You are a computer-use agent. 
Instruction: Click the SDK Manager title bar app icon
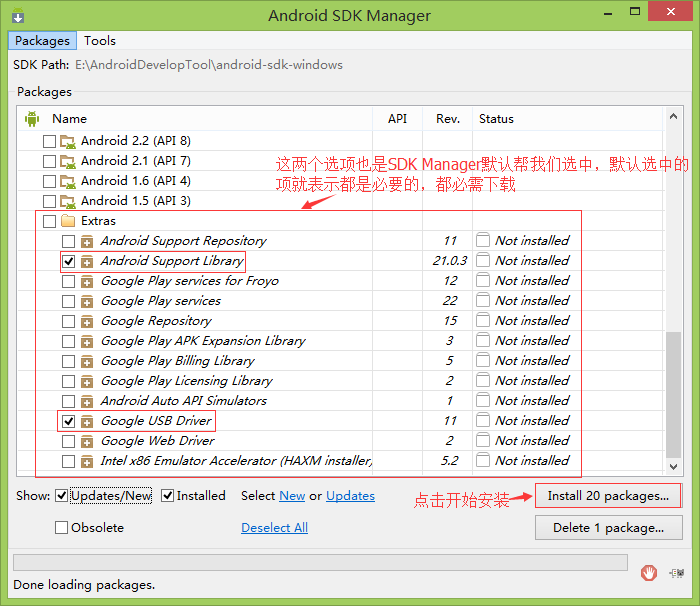tap(18, 16)
